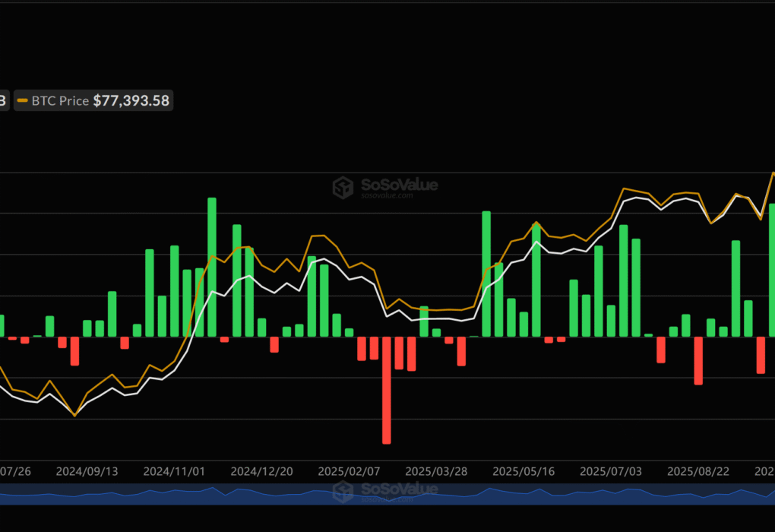
Task: Select the 2024/11/01 date label
Action: (174, 471)
